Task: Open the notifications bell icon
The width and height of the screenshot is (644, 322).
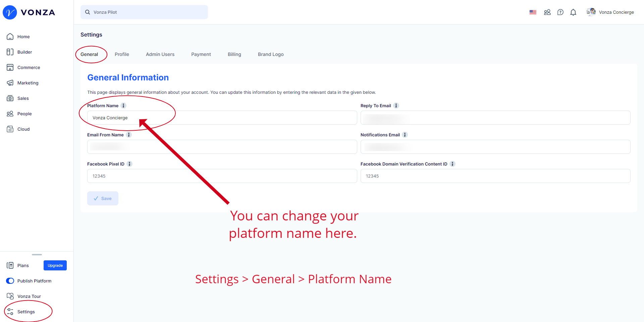Action: 573,12
